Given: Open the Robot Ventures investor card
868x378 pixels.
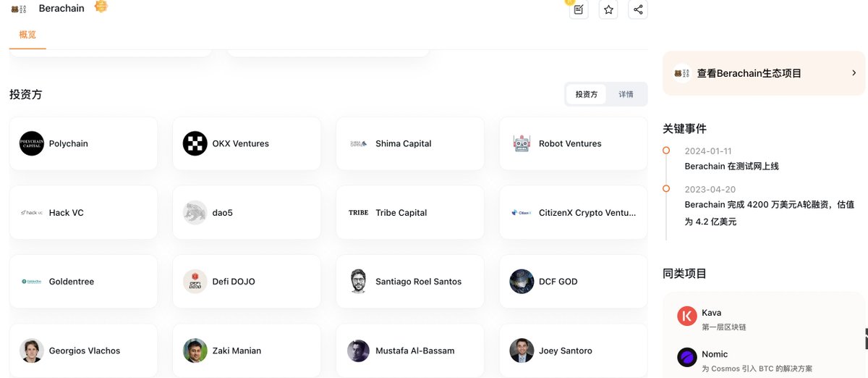Looking at the screenshot, I should tap(574, 143).
